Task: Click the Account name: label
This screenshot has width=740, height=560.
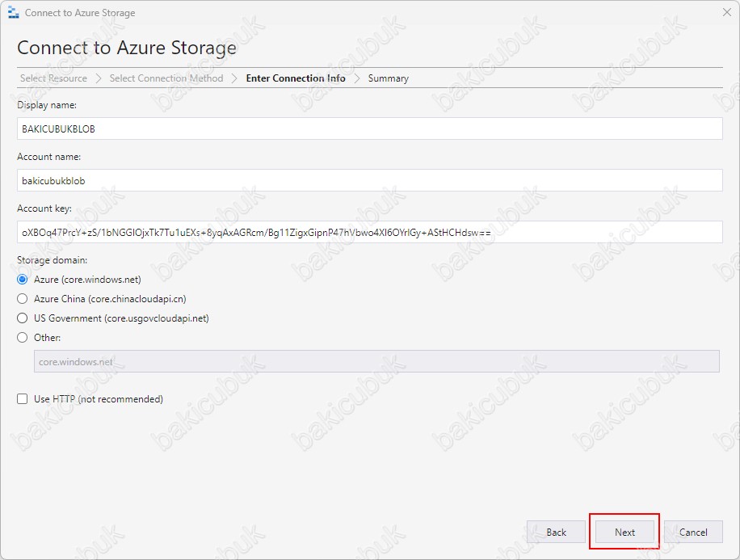Action: (48, 157)
